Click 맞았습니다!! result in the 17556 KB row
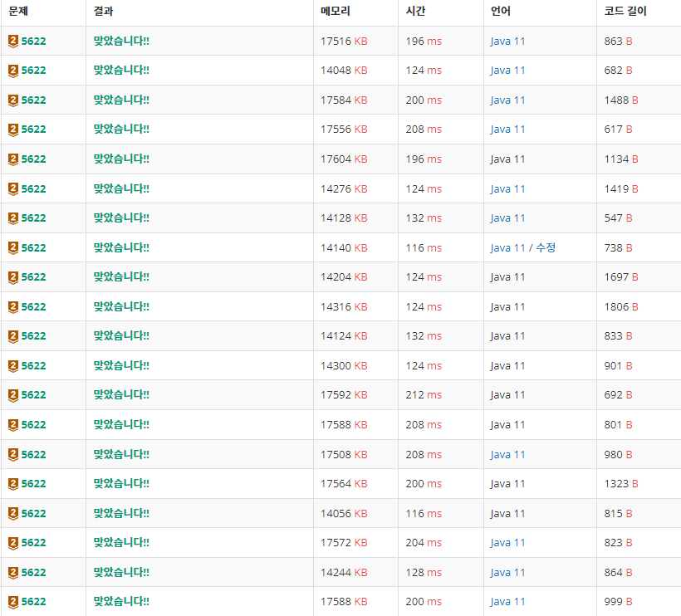Viewport: 681px width, 616px height. (121, 129)
